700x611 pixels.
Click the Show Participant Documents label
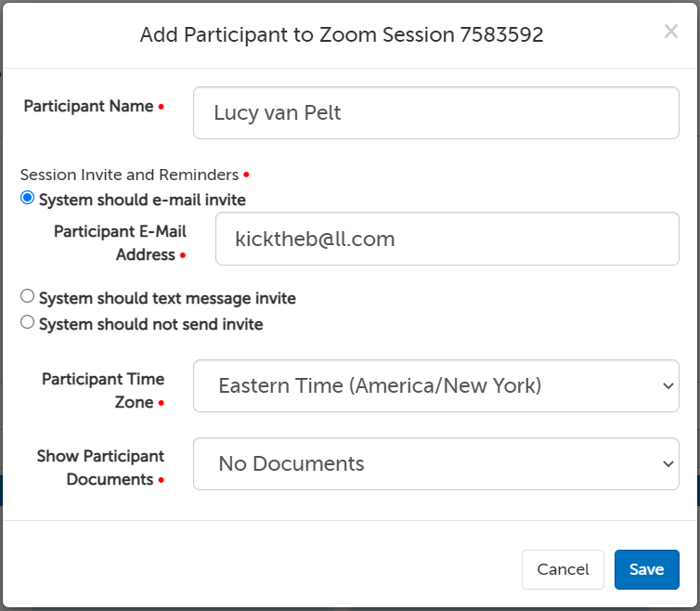100,468
